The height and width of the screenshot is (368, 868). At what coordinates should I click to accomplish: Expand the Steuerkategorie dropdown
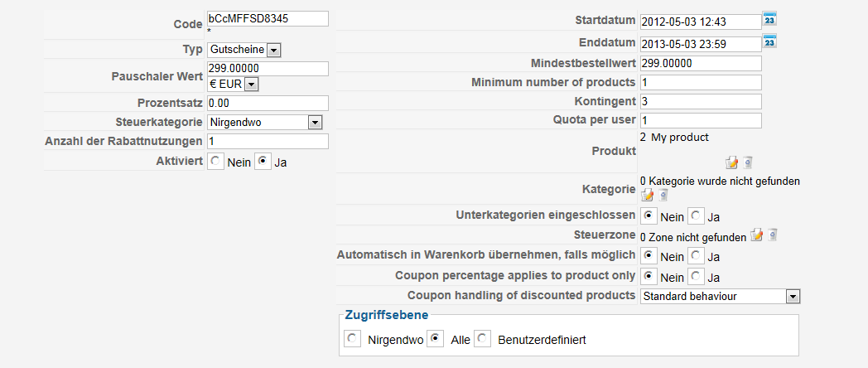[314, 123]
